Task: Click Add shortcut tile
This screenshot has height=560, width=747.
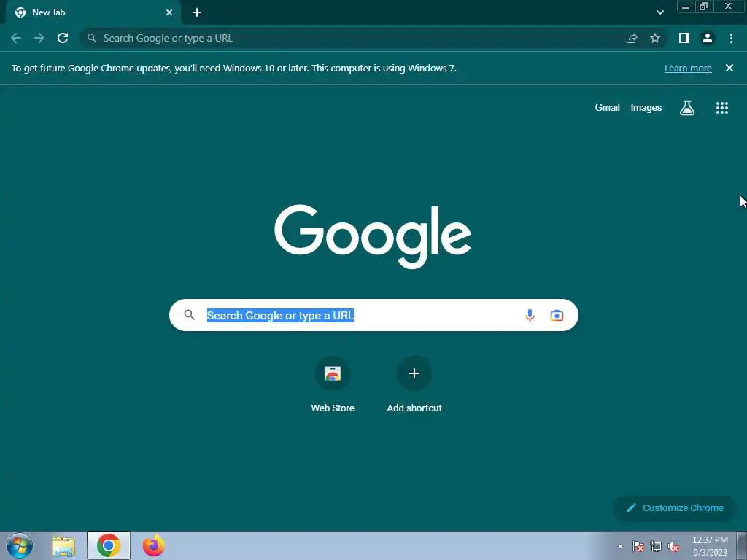Action: [x=414, y=384]
